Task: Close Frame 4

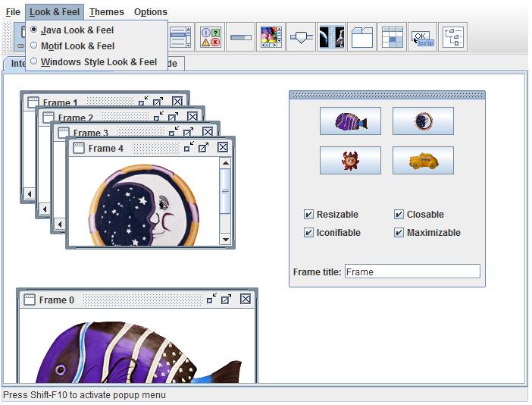Action: 223,147
